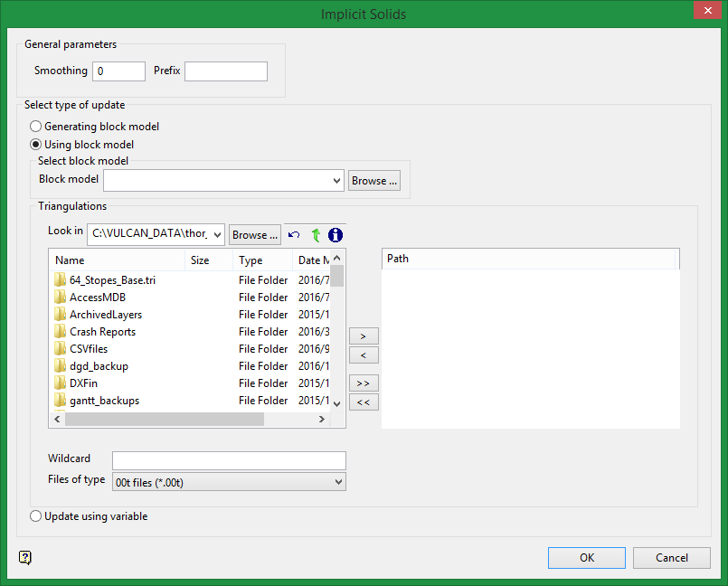Click the add all (>>) arrow button
The height and width of the screenshot is (586, 728).
[364, 383]
